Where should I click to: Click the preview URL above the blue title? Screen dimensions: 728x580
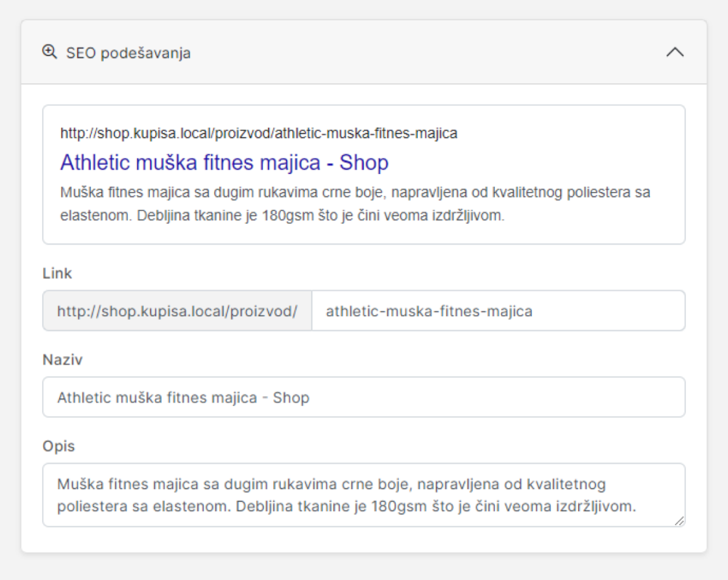point(258,133)
